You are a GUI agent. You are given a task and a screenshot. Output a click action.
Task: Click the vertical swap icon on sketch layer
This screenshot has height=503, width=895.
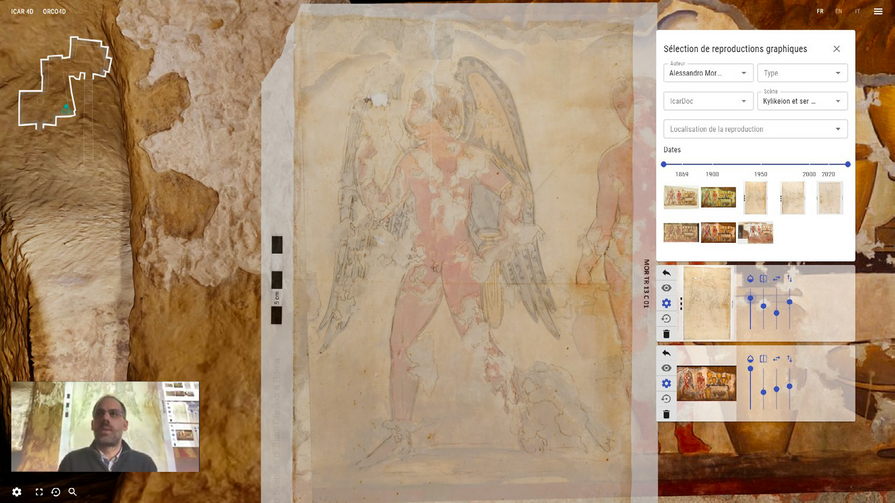789,279
